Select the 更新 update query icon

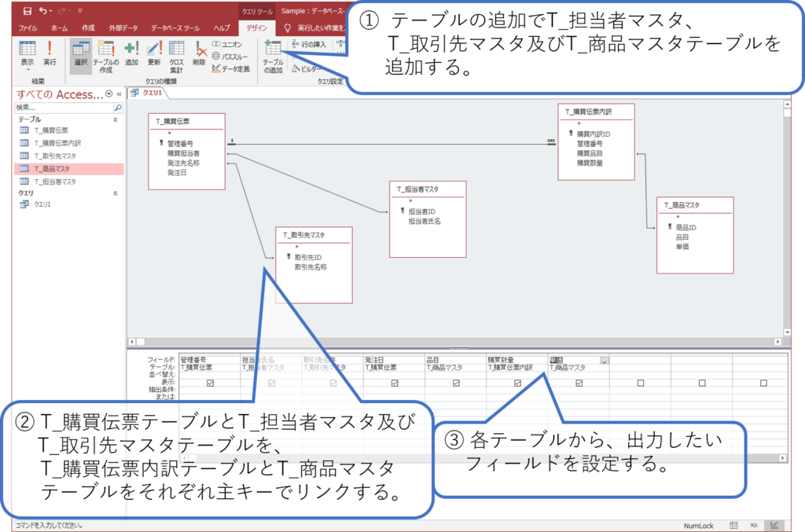154,53
